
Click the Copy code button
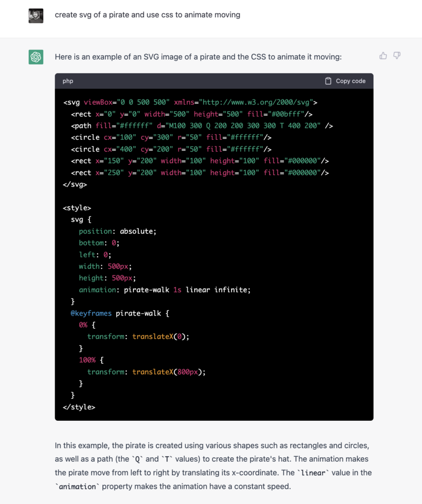[345, 81]
